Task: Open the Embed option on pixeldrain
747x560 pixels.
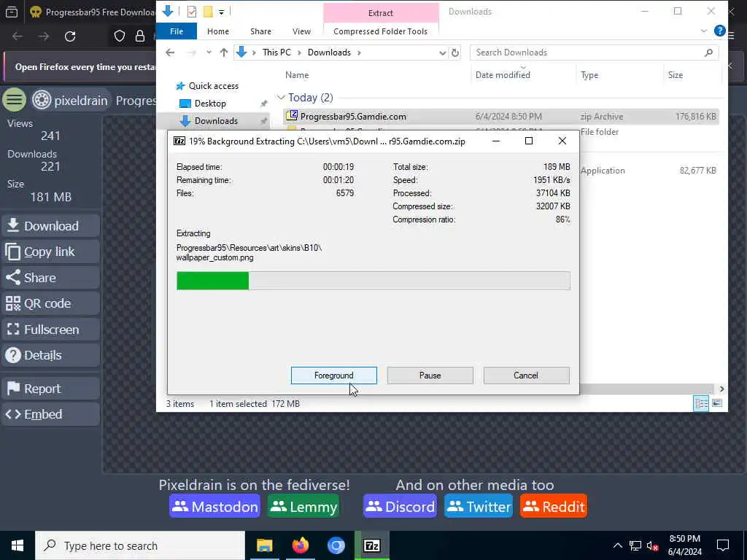Action: 50,414
